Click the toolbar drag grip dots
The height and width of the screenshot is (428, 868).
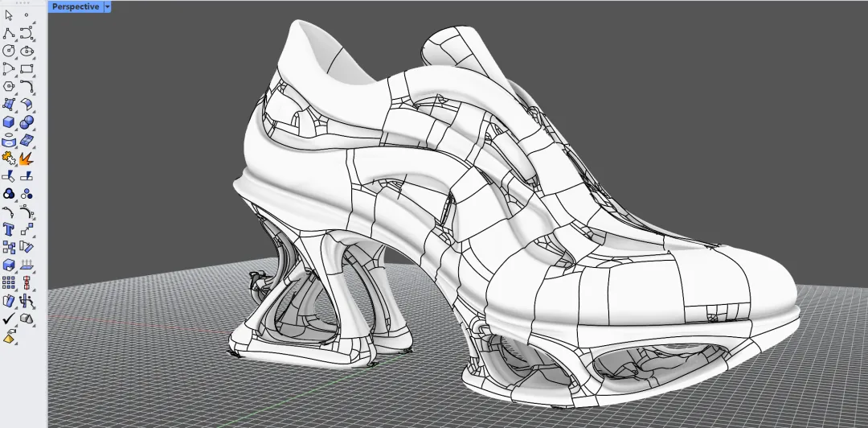pos(23,2)
